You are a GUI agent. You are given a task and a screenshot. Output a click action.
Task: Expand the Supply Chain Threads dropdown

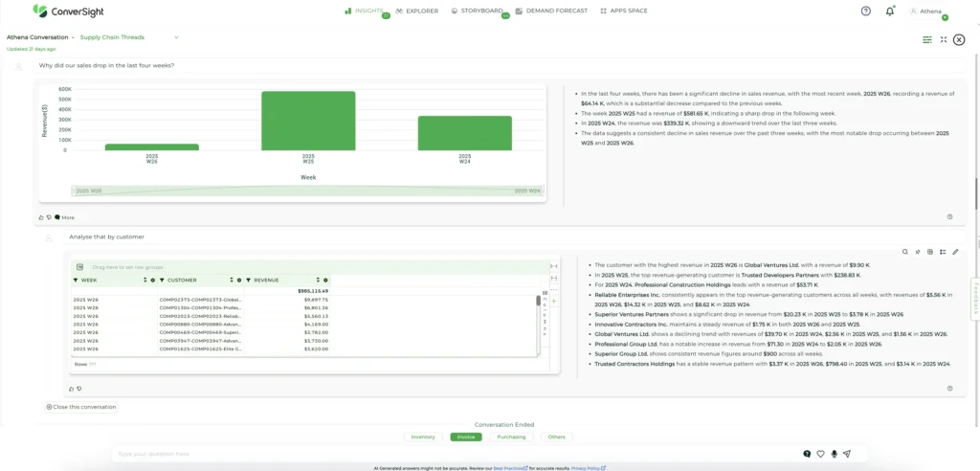pyautogui.click(x=176, y=37)
